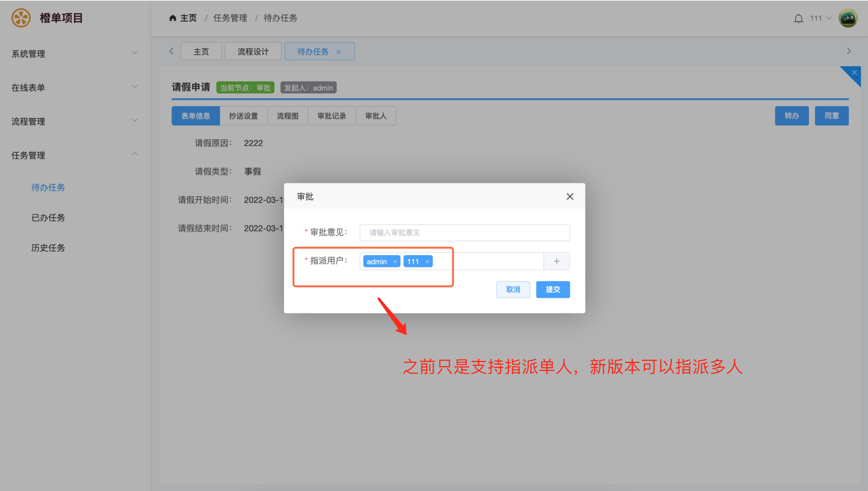Image resolution: width=868 pixels, height=491 pixels.
Task: Close the 待办任务 tab
Action: (339, 52)
